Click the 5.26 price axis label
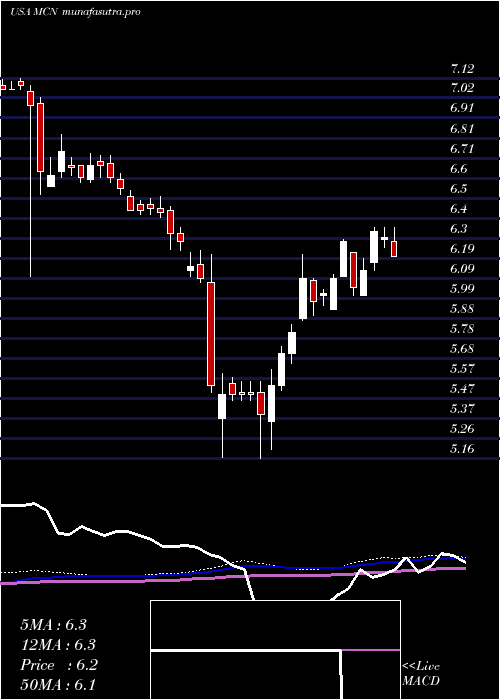This screenshot has height=700, width=500. (462, 429)
